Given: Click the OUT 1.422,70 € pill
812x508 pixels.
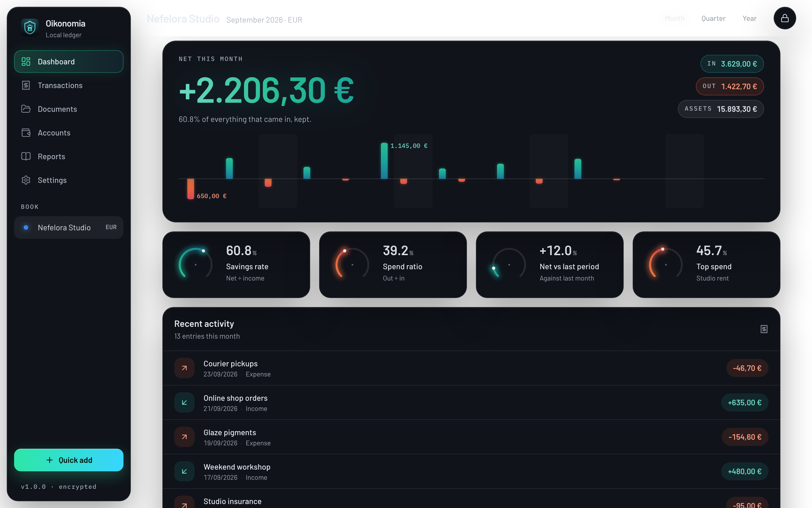Looking at the screenshot, I should pyautogui.click(x=729, y=86).
